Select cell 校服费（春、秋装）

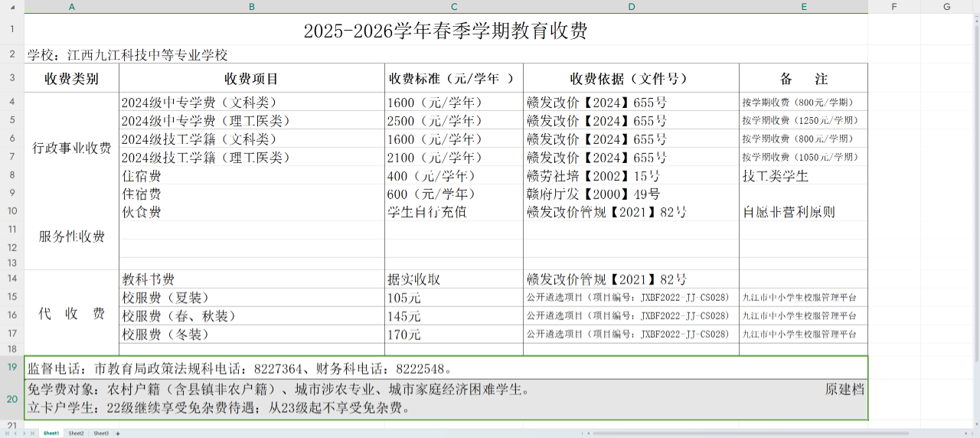pyautogui.click(x=252, y=315)
